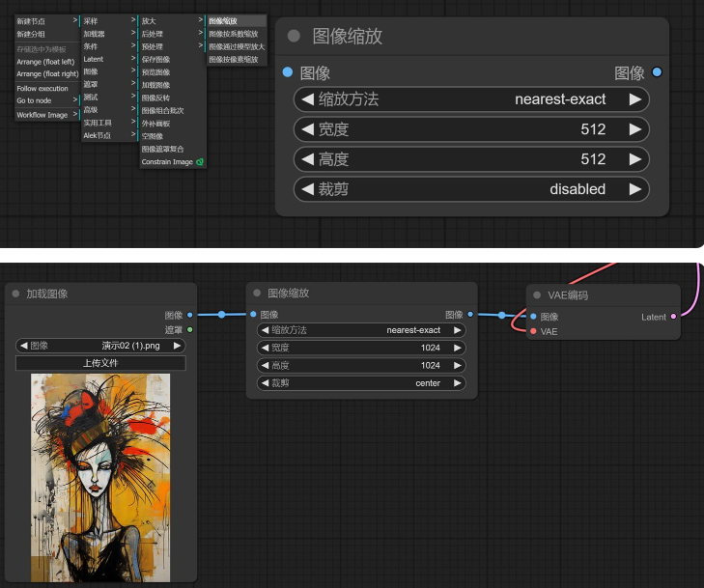Open the 裁剪 center combo

(x=361, y=383)
